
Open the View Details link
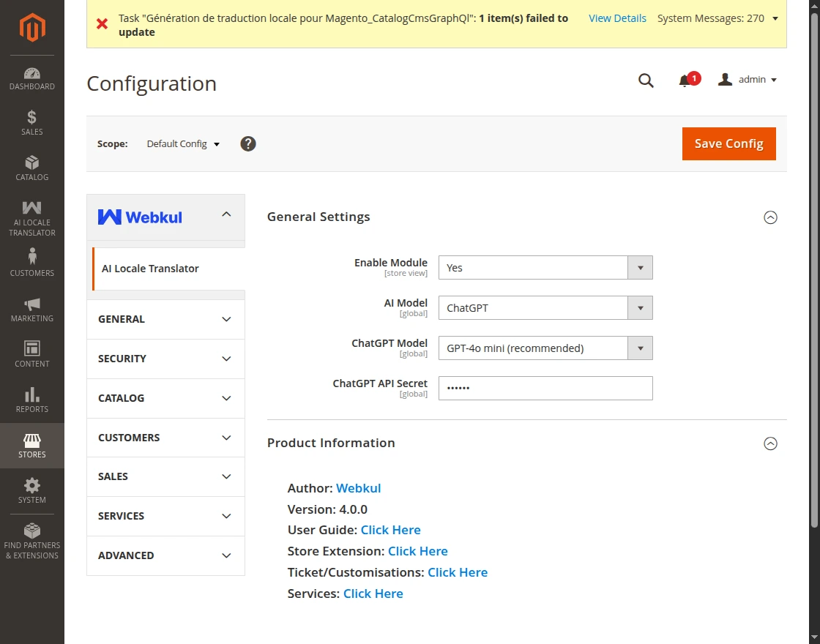click(x=617, y=18)
